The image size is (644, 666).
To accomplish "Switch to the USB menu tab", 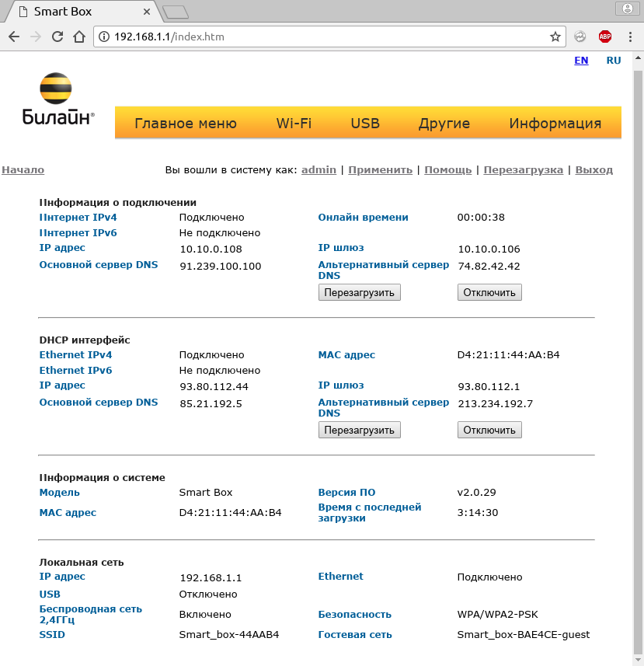I will 365,124.
